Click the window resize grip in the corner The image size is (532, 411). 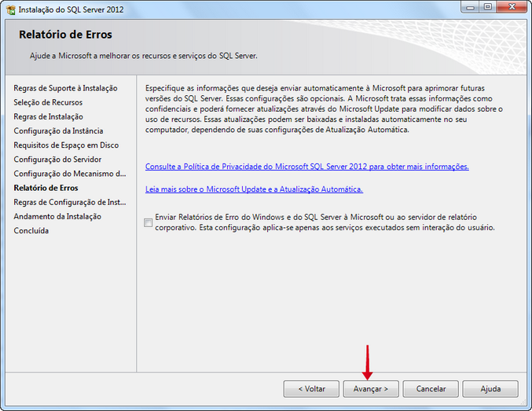pos(523,402)
